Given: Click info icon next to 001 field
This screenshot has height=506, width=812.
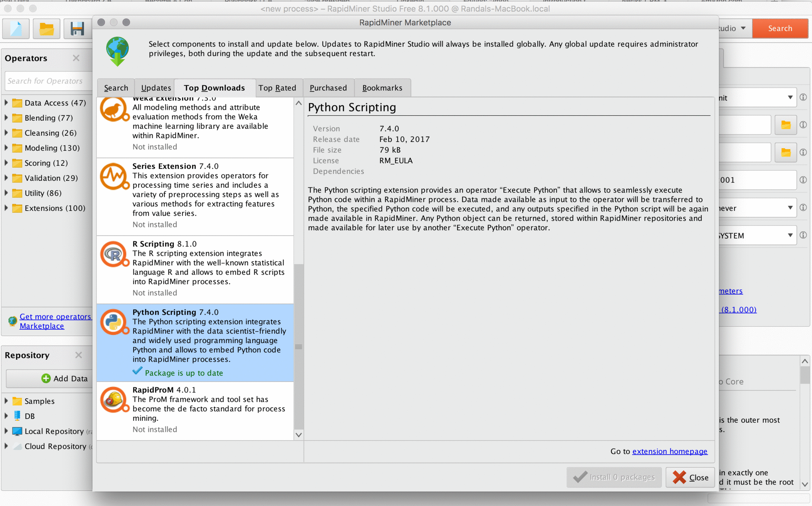Looking at the screenshot, I should (x=803, y=180).
